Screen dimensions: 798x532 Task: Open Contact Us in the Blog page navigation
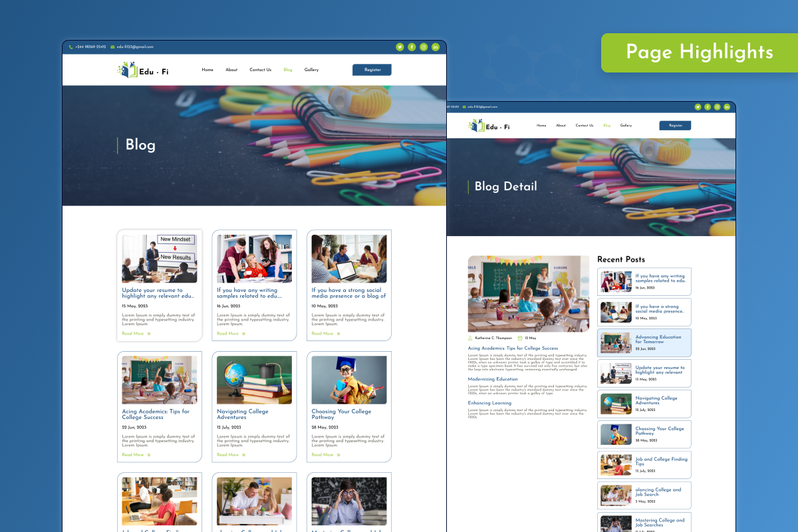(260, 70)
